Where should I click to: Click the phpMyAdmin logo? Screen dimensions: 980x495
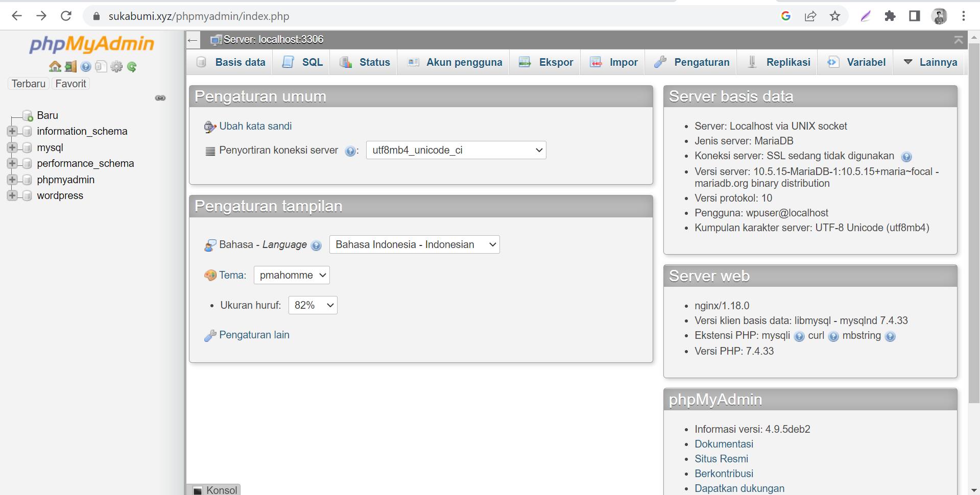point(91,44)
